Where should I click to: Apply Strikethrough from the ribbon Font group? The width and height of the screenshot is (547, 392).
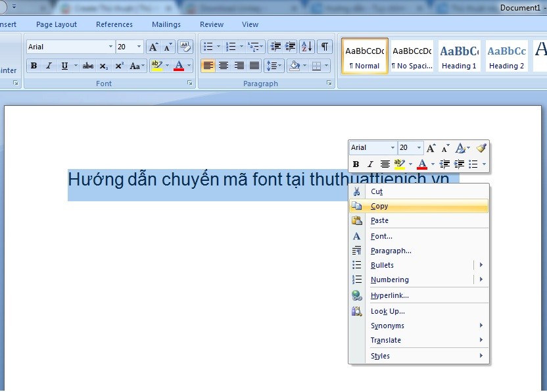pyautogui.click(x=87, y=66)
